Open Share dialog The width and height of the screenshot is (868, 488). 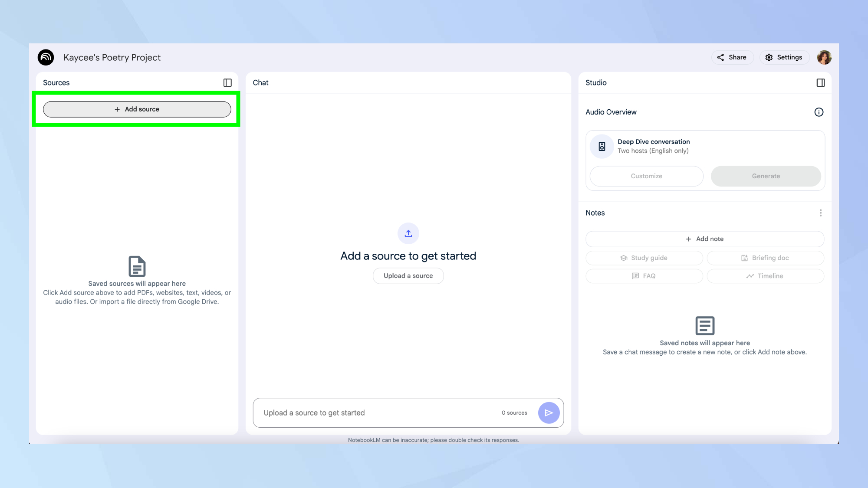coord(732,57)
